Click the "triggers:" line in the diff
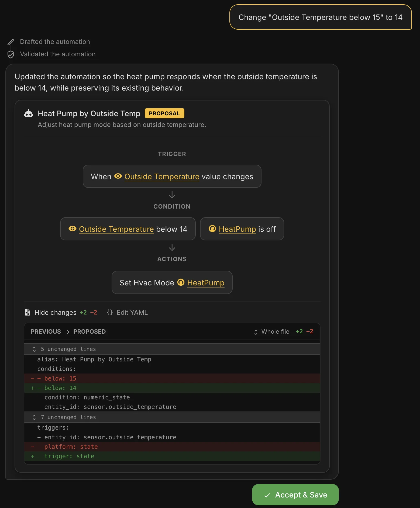 click(x=172, y=427)
